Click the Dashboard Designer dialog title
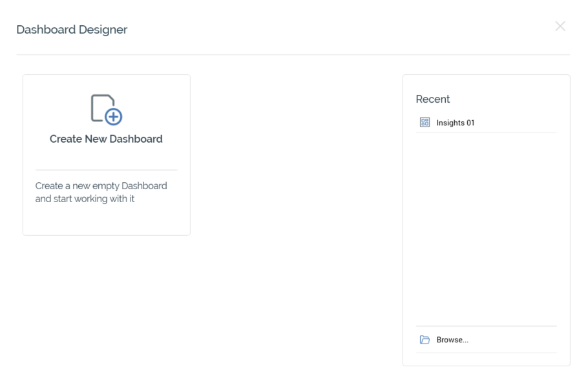 click(x=72, y=30)
